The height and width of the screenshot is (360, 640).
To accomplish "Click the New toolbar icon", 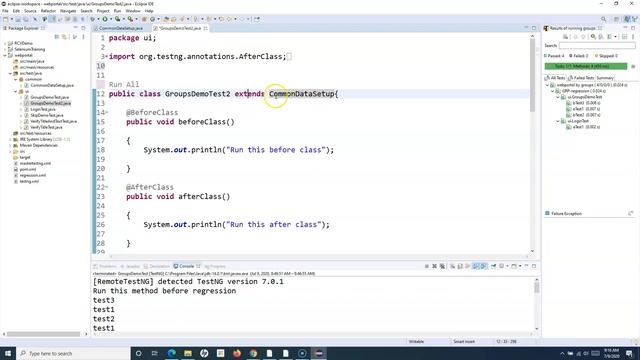I will 5,19.
